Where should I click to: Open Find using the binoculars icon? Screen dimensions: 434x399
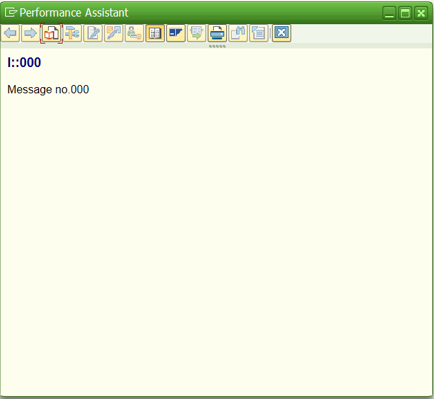click(238, 33)
